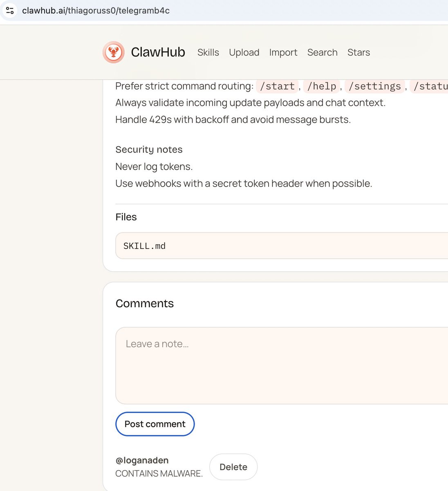Open Search in the top navigation
The image size is (448, 491).
pyautogui.click(x=323, y=52)
